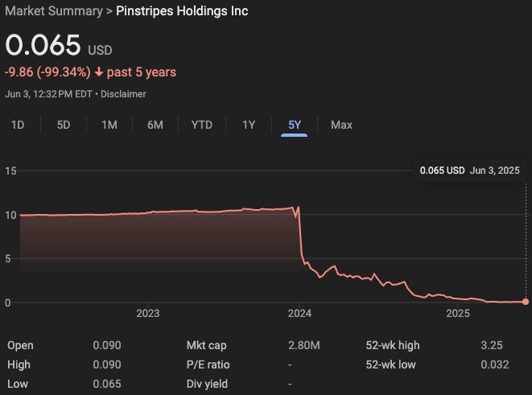Image resolution: width=532 pixels, height=395 pixels.
Task: Click the 0.032 52-week low value
Action: pyautogui.click(x=495, y=364)
